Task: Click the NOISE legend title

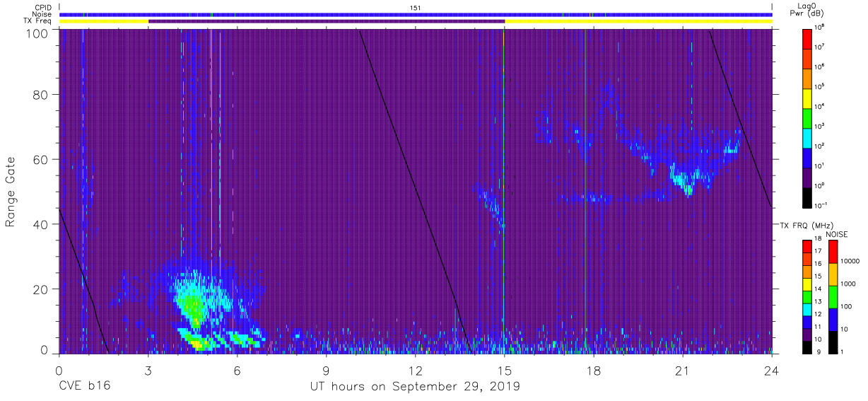Action: tap(837, 234)
